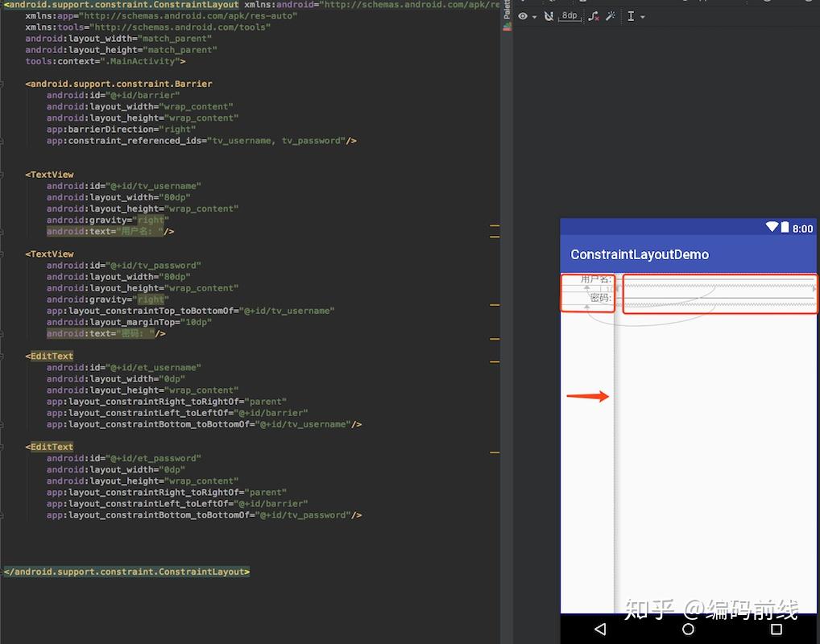This screenshot has height=644, width=820.
Task: Open the vertical Palette tab
Action: pos(507,12)
